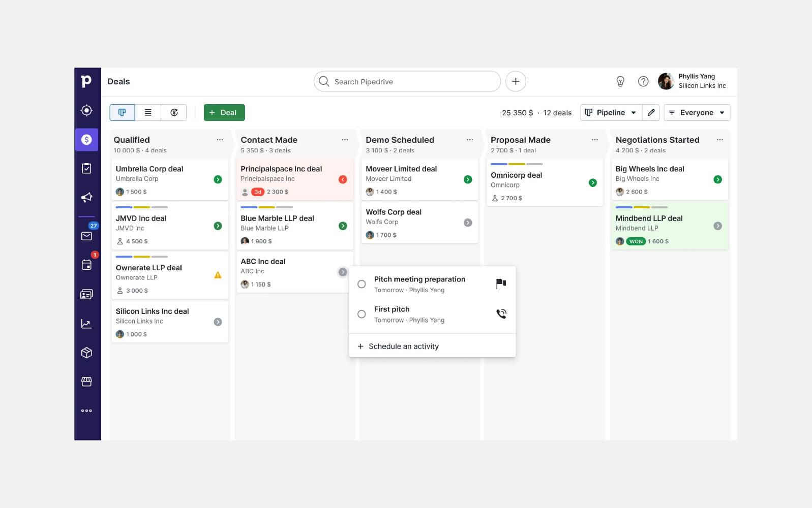Click the Principalspace Inc deal title
Screen dimensions: 812x508
281,169
